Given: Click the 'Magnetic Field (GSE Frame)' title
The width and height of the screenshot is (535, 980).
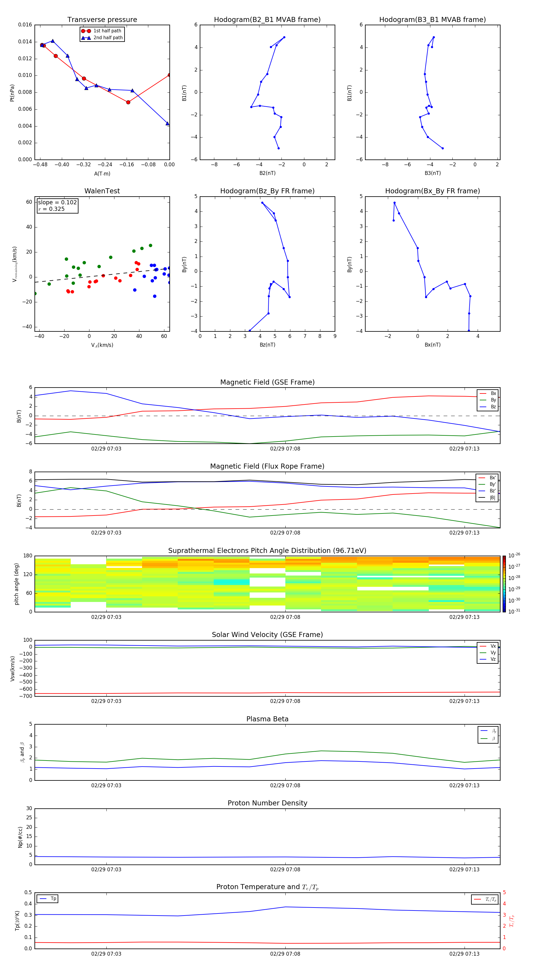Looking at the screenshot, I should point(267,382).
